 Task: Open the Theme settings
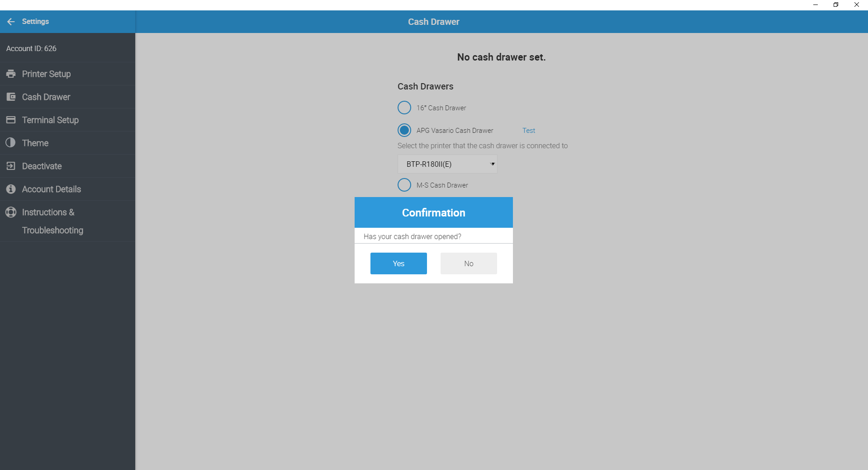point(67,143)
